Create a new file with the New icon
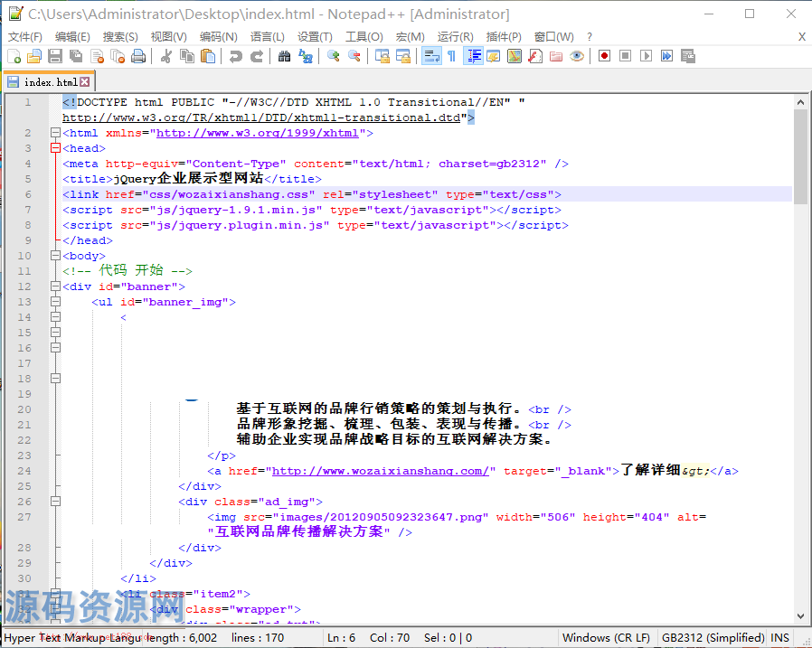This screenshot has height=648, width=812. [x=14, y=56]
